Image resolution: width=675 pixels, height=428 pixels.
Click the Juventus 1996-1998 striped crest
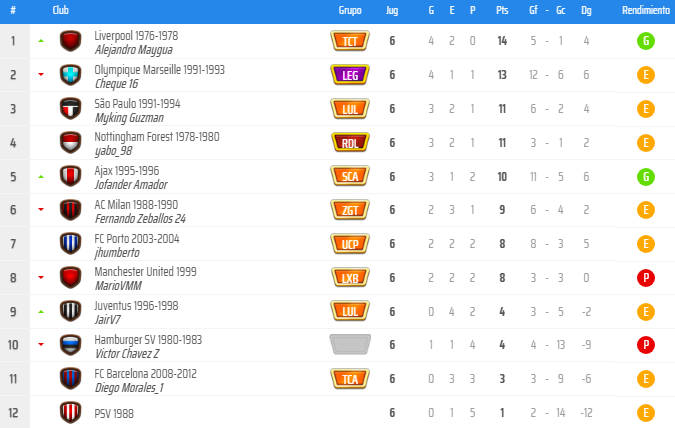click(70, 311)
